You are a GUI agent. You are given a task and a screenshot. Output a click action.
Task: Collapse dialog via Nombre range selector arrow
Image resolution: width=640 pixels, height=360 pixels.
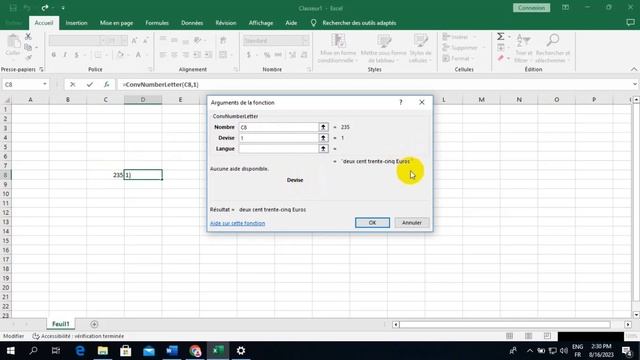click(x=323, y=127)
